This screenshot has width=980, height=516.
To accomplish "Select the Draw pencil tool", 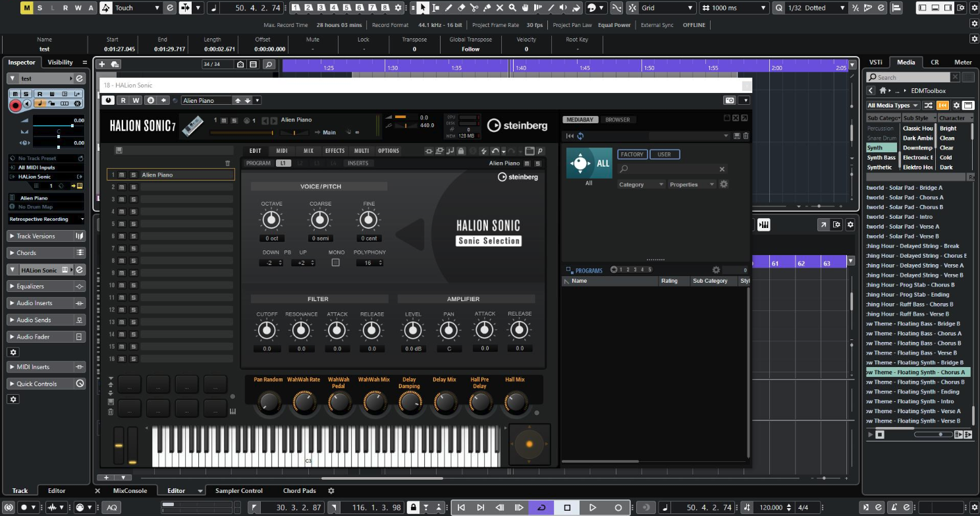I will (x=448, y=8).
